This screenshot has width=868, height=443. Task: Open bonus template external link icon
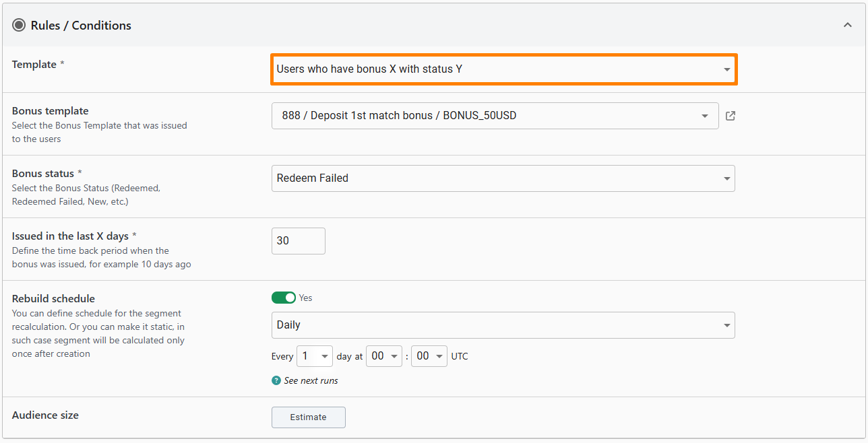click(x=731, y=116)
